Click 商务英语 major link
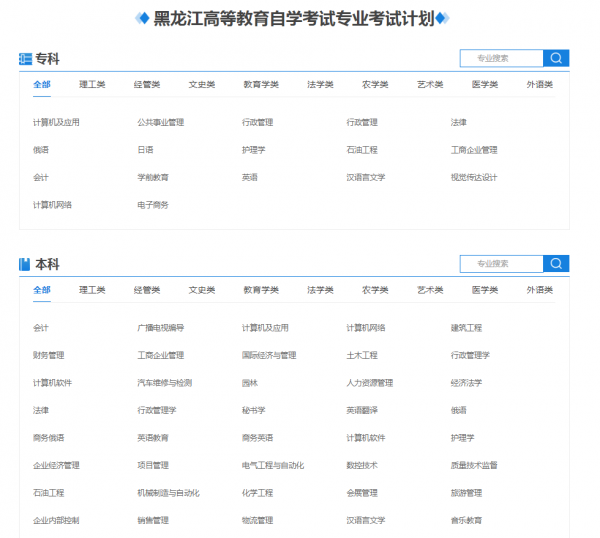Image resolution: width=600 pixels, height=538 pixels. pos(258,438)
